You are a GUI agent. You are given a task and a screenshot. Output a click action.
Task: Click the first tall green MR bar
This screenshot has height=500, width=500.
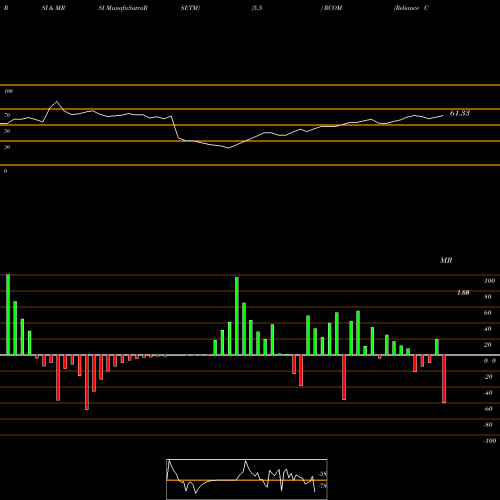pyautogui.click(x=8, y=315)
